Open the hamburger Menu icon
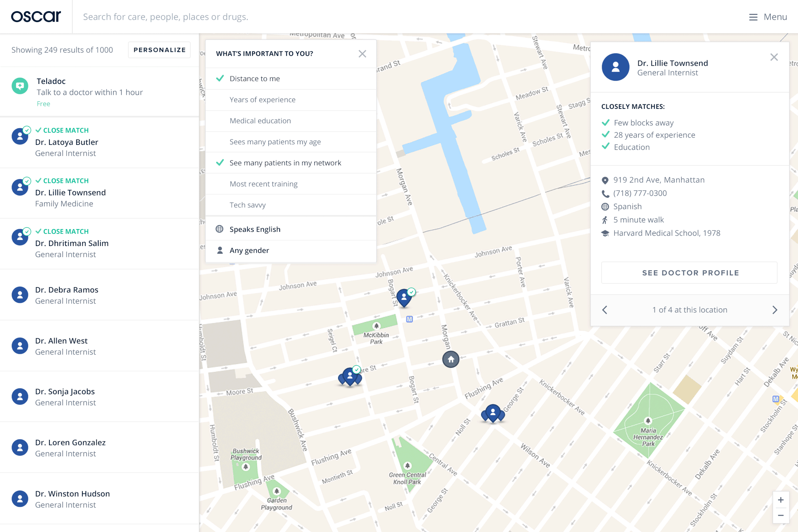The image size is (798, 532). [753, 17]
